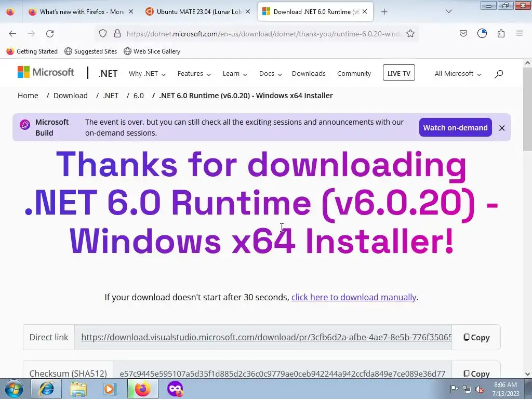Open the Community nav item
532x399 pixels.
pos(354,74)
